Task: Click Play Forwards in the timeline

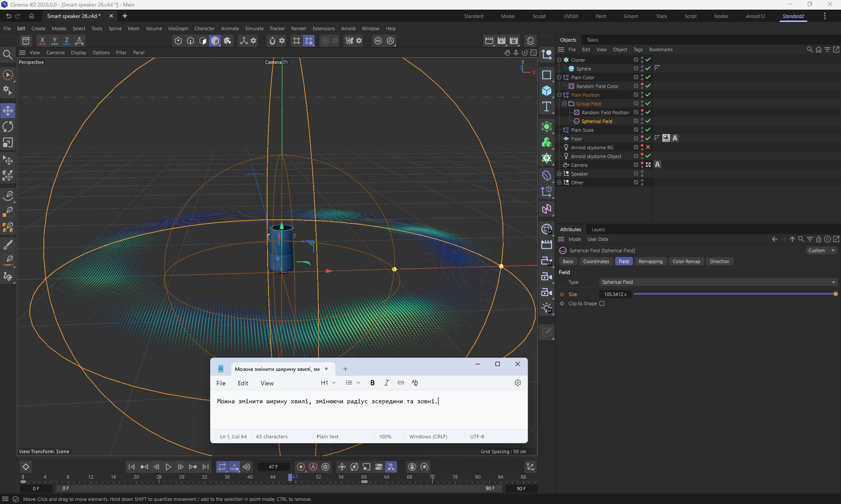Action: [168, 467]
